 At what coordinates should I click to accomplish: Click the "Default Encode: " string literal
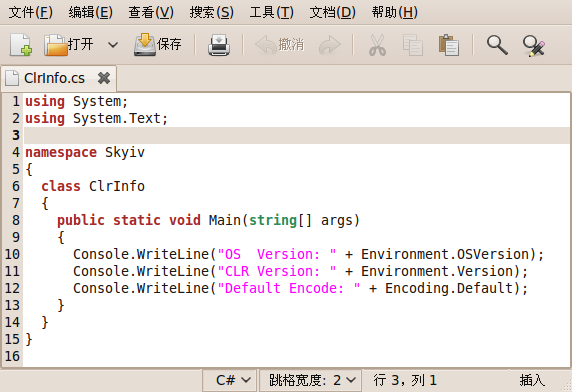(x=289, y=288)
